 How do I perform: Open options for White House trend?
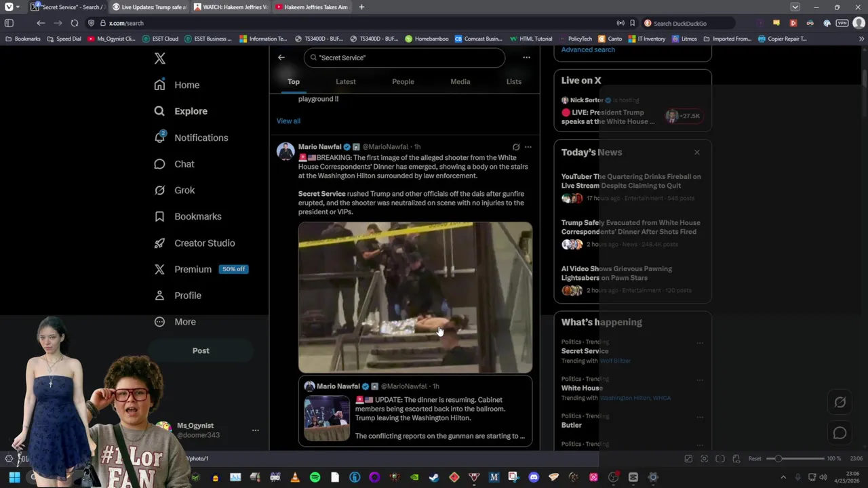click(700, 380)
